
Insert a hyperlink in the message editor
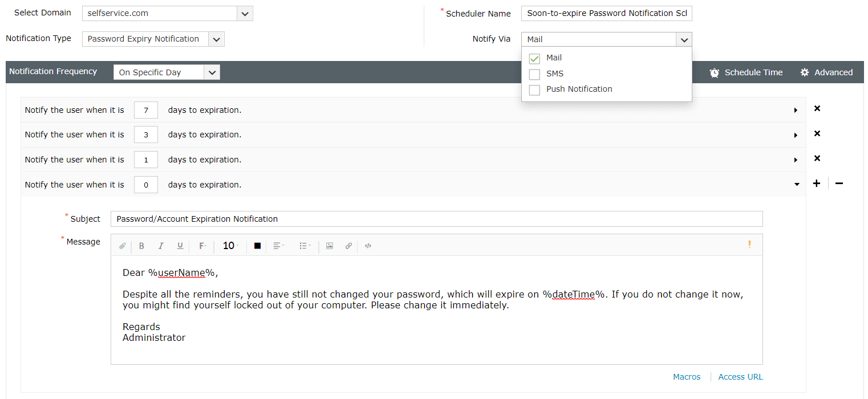[348, 246]
